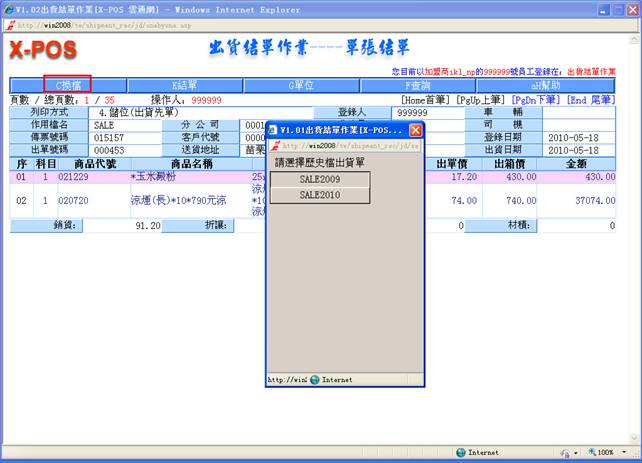Go to first record via Home首筆
Viewport: 642px width, 463px height.
click(426, 100)
